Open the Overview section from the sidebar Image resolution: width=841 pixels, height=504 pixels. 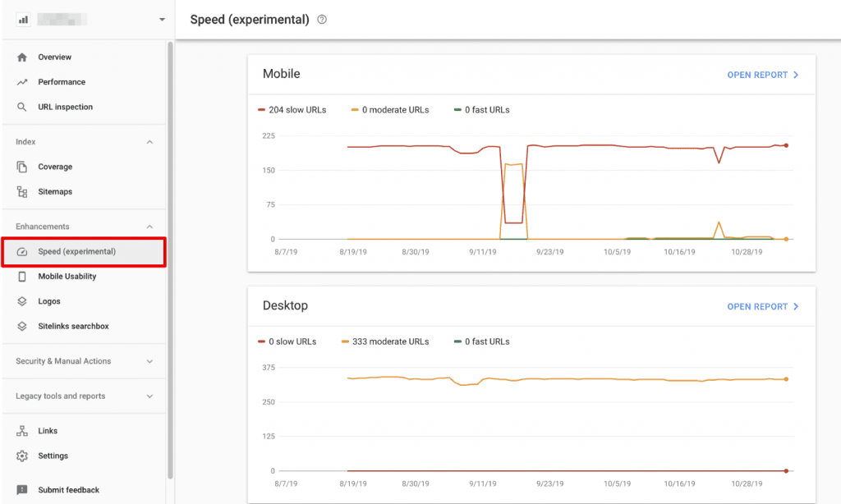coord(23,57)
